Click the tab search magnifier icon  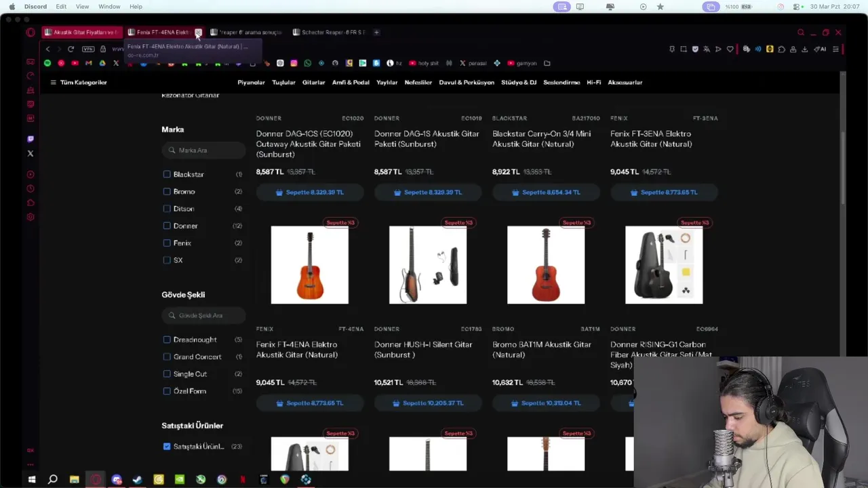801,32
